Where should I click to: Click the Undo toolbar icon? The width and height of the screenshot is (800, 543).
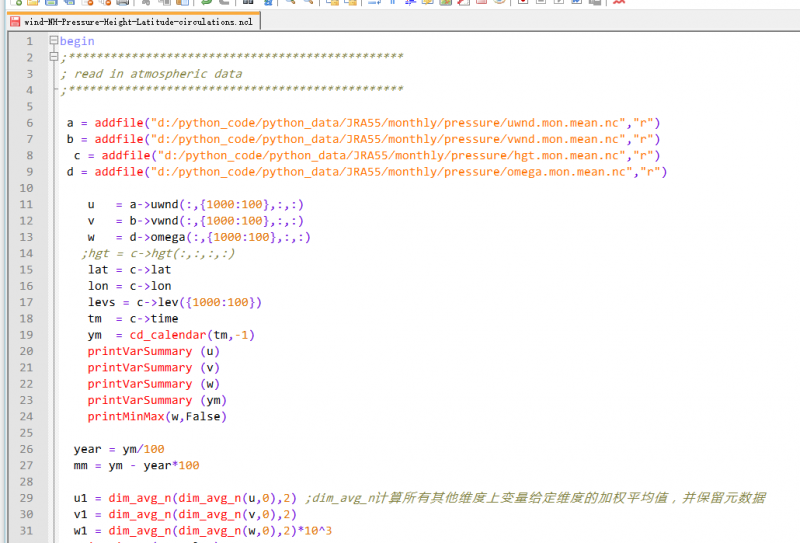(206, 2)
